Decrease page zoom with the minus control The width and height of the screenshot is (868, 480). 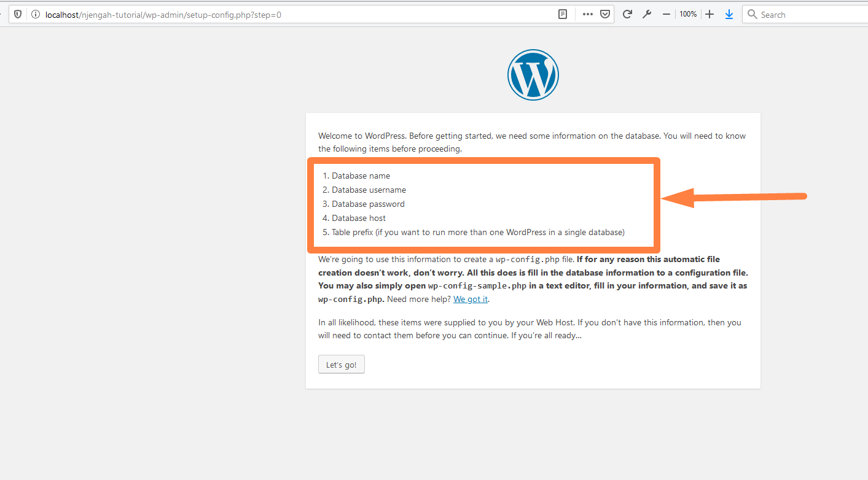(x=666, y=14)
